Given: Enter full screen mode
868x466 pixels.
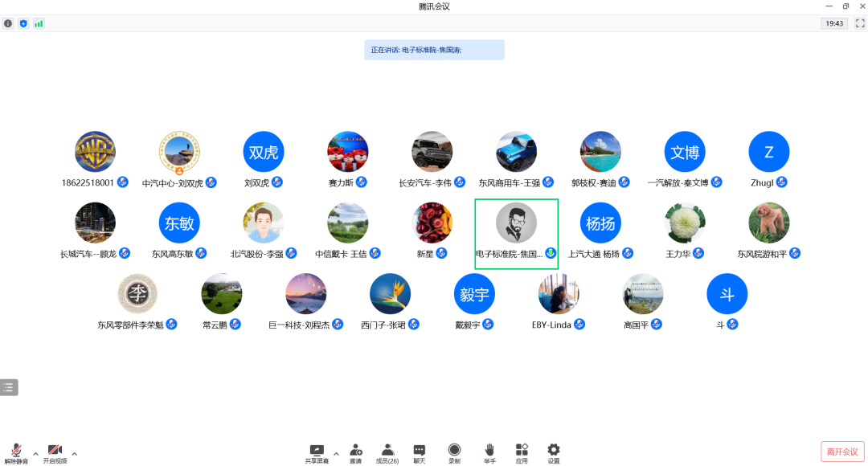Looking at the screenshot, I should [859, 23].
